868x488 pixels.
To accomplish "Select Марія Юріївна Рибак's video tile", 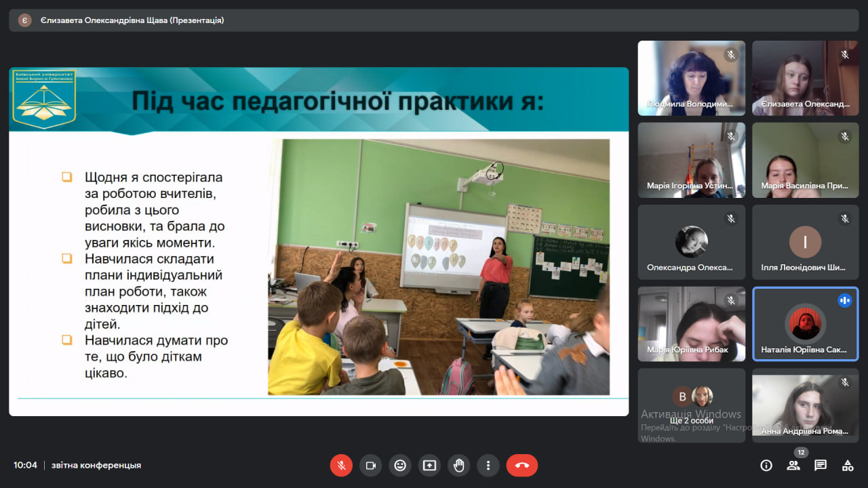I will click(x=691, y=324).
